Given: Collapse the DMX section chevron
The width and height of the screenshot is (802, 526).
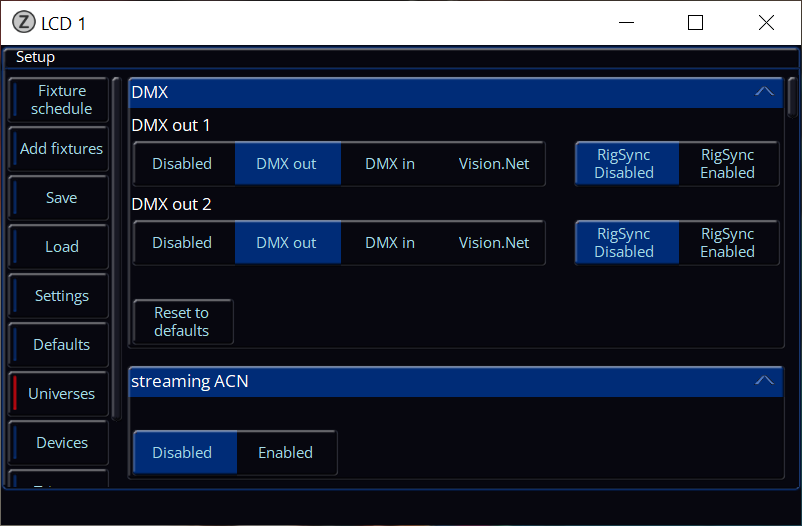Looking at the screenshot, I should (764, 92).
